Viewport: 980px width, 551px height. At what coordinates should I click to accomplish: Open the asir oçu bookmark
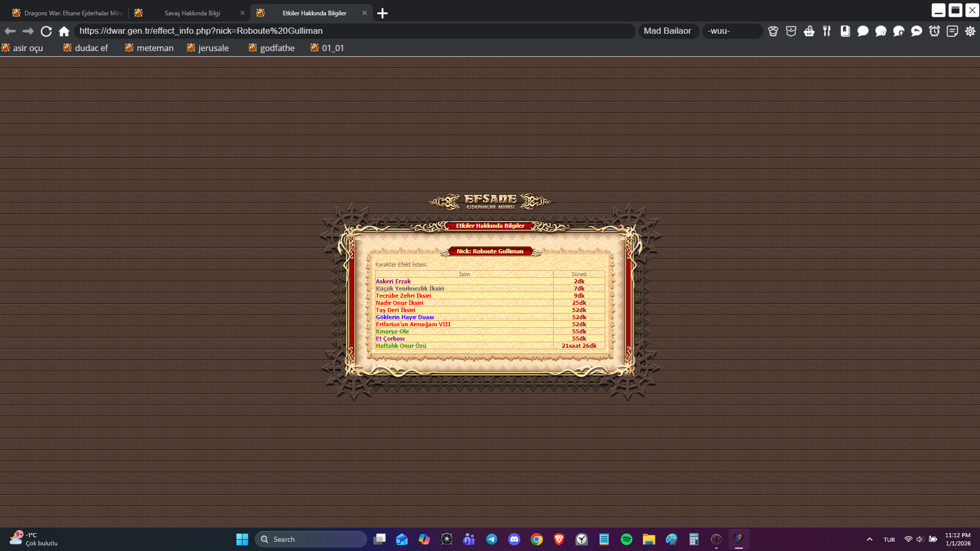(22, 48)
